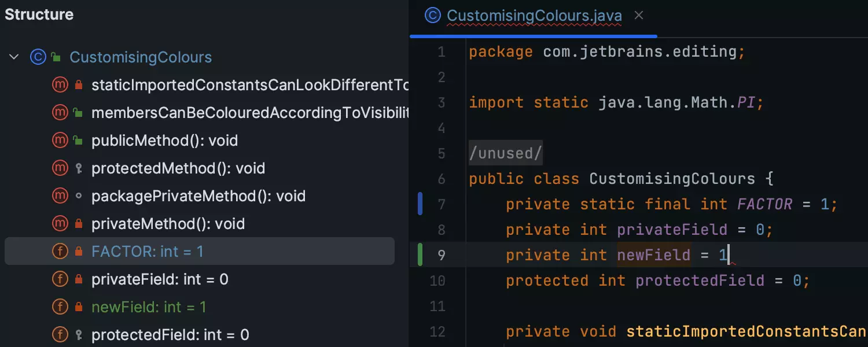
Task: Click line number 10 in the gutter
Action: 437,280
